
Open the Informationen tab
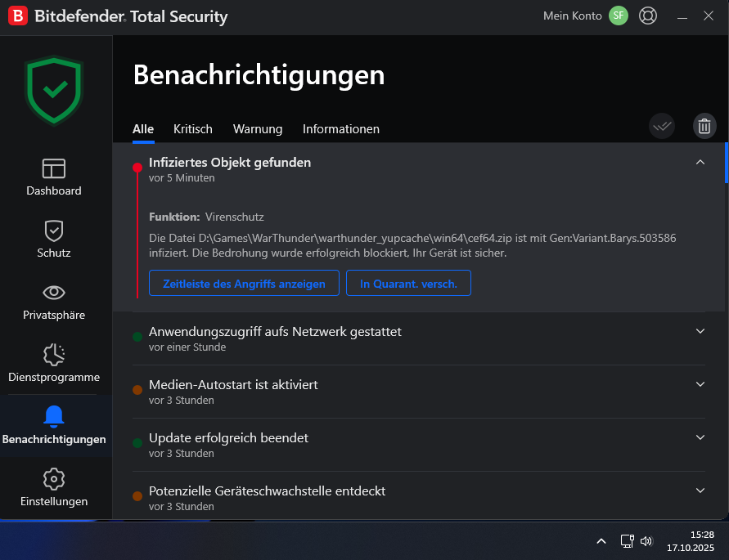(341, 129)
